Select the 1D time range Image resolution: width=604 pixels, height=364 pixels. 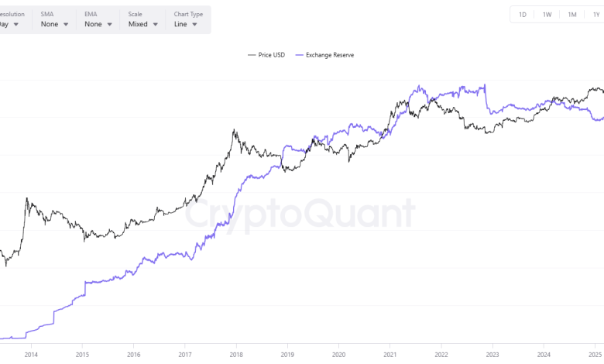click(523, 15)
